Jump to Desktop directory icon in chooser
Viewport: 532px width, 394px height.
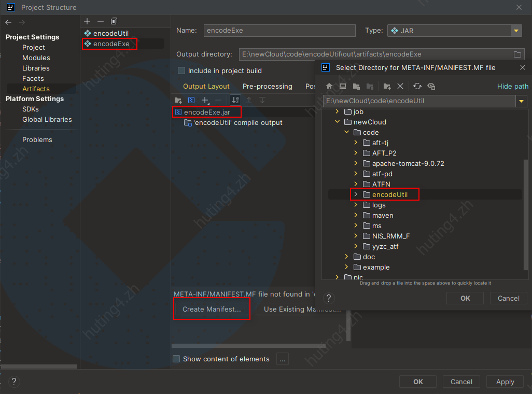[x=343, y=86]
